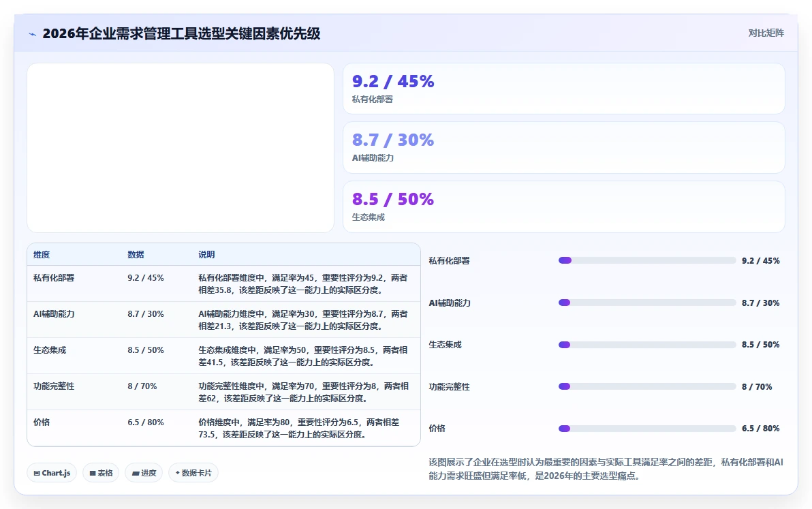The width and height of the screenshot is (812, 509).
Task: Click the empty chart panel beside the cards
Action: point(181,148)
